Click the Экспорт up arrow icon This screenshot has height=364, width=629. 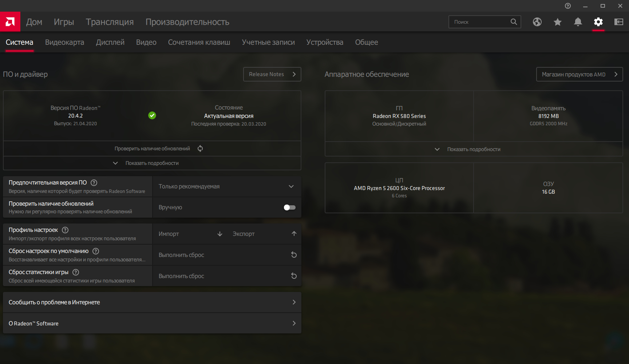[294, 234]
